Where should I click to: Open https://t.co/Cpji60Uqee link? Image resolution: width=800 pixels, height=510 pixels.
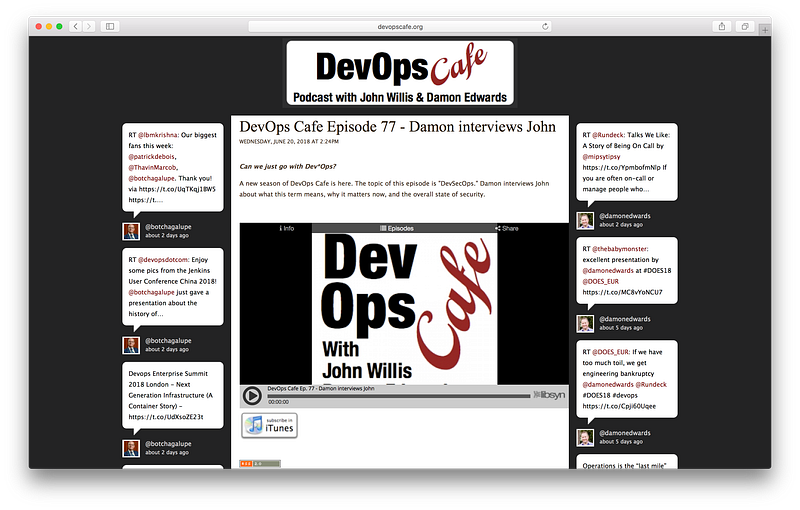point(619,406)
